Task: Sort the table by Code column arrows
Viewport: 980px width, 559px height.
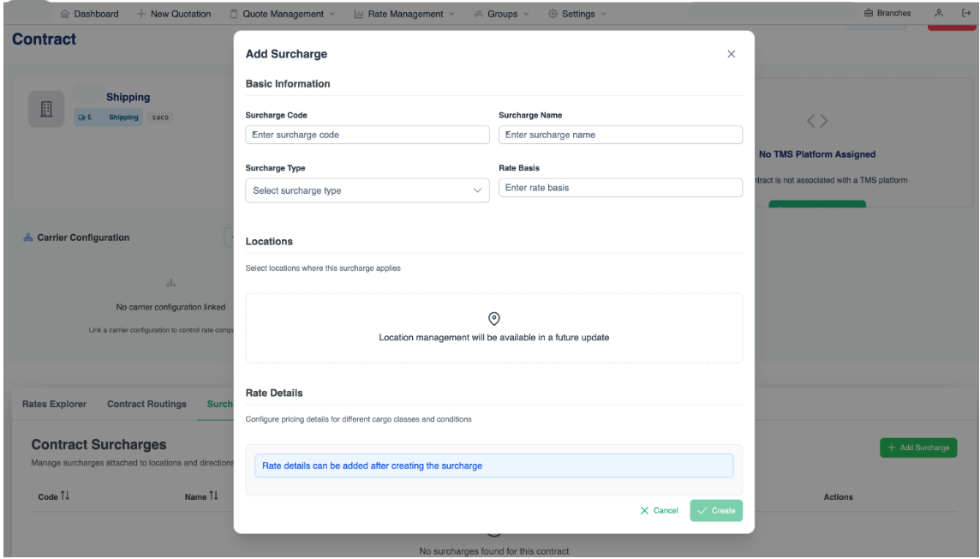Action: click(64, 496)
